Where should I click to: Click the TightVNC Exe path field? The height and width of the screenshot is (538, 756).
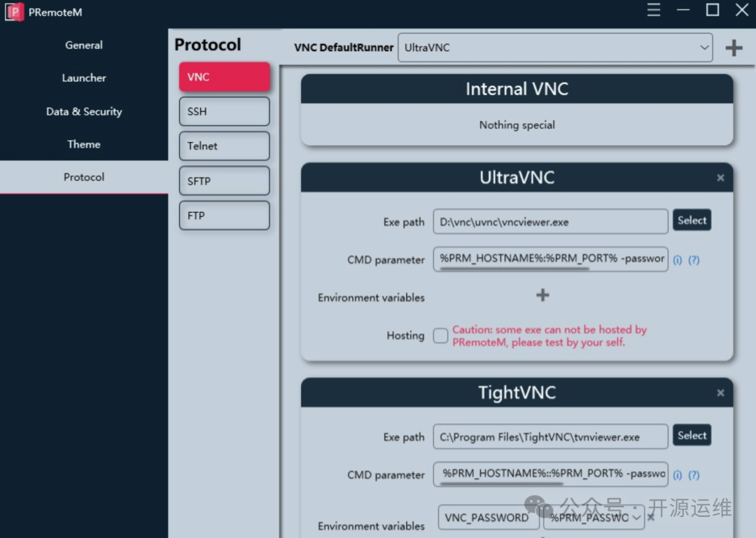(551, 437)
